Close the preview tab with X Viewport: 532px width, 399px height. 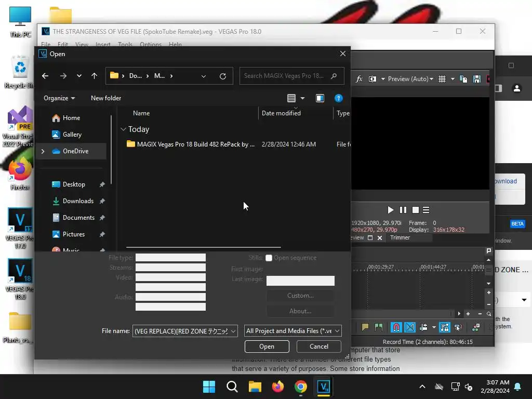click(380, 238)
